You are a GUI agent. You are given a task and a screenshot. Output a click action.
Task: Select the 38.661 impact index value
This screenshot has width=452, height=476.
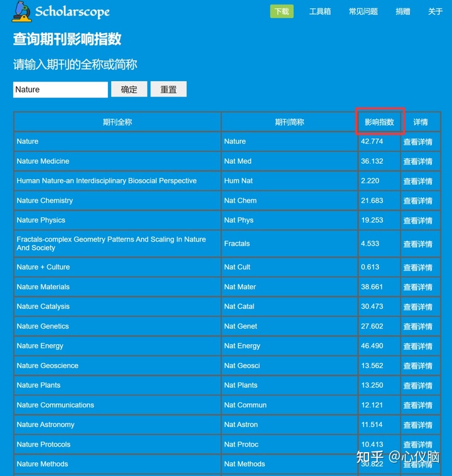point(372,287)
